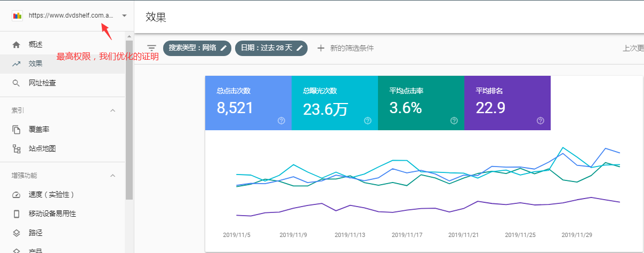644x253 pixels.
Task: Click the sidebar vertical scrollbar
Action: (x=129, y=120)
